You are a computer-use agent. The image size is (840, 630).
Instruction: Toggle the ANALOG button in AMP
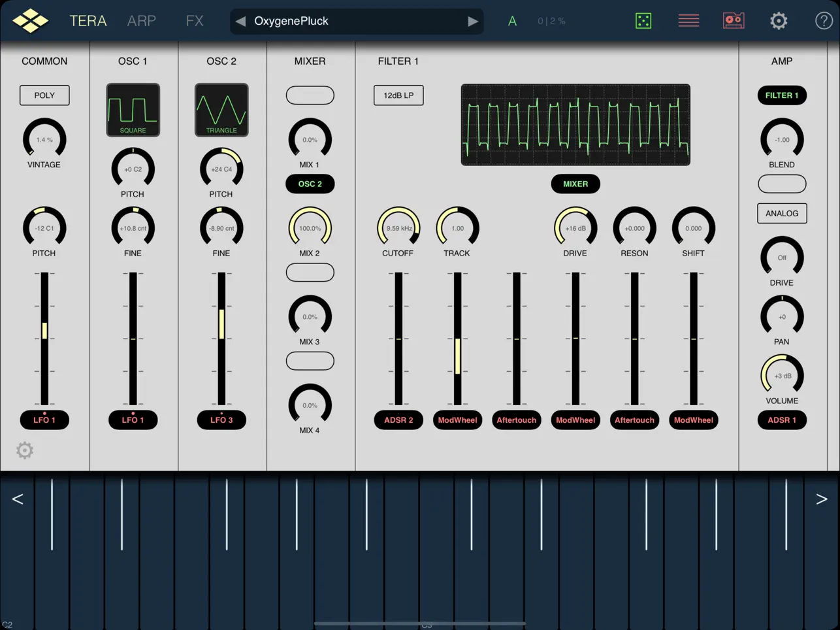[782, 214]
